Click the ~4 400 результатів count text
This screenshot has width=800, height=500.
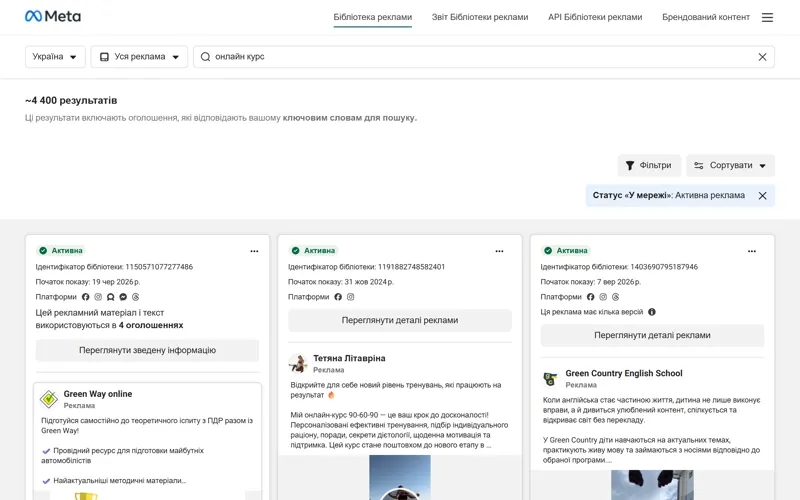click(x=71, y=101)
